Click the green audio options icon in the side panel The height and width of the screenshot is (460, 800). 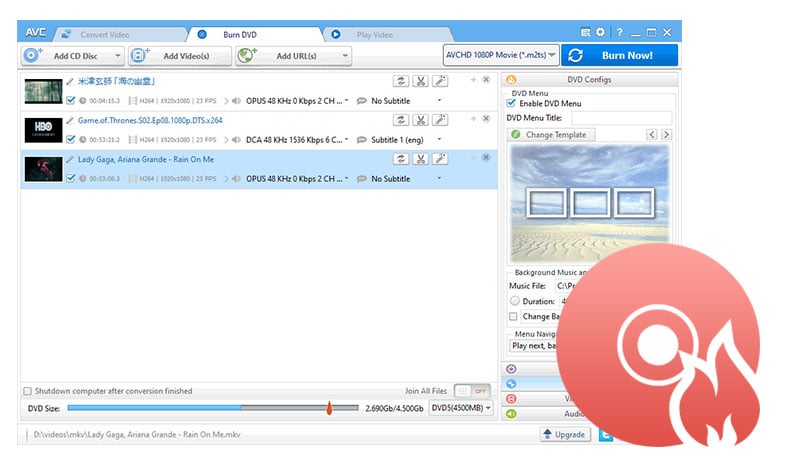tap(511, 414)
